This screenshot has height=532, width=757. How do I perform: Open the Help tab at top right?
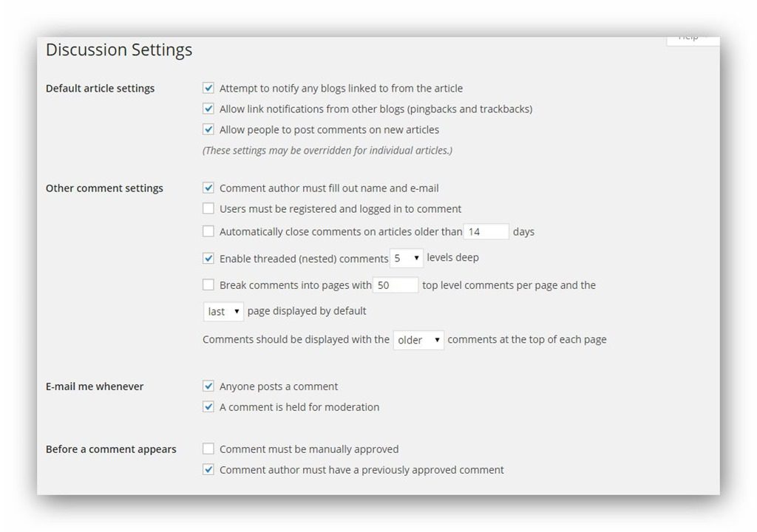(692, 38)
